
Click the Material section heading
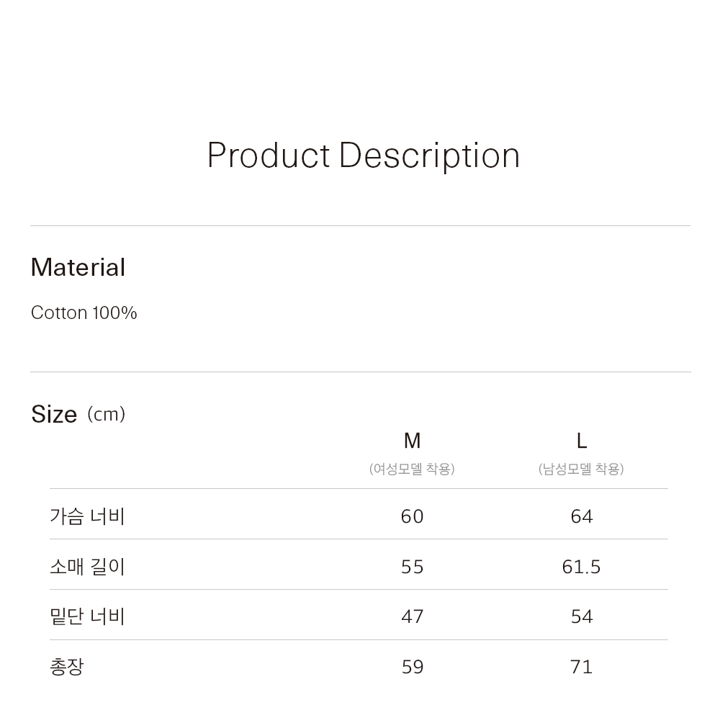78,268
